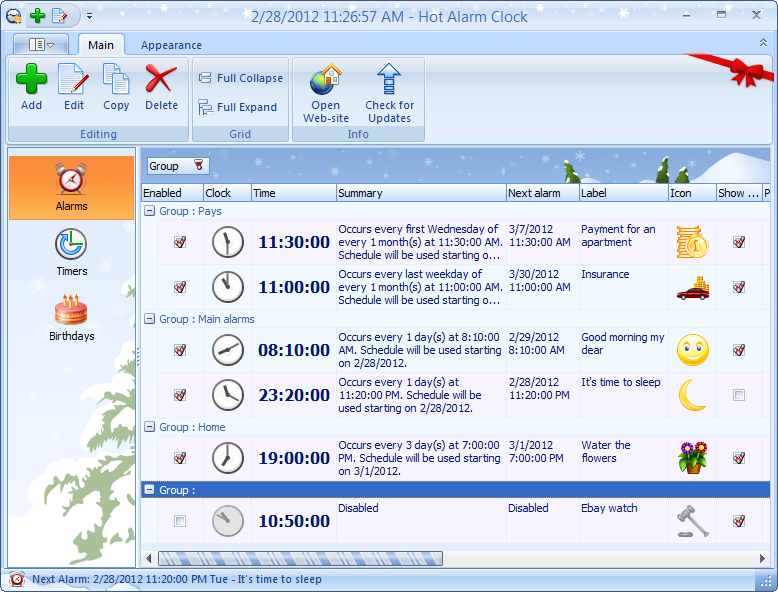
Task: Sort by the Time column header
Action: 293,193
